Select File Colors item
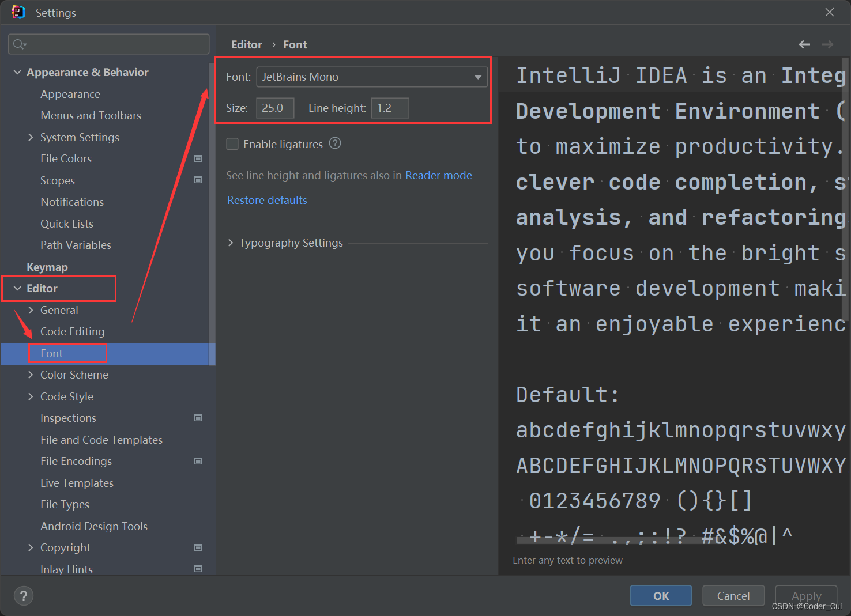The image size is (851, 616). click(66, 158)
